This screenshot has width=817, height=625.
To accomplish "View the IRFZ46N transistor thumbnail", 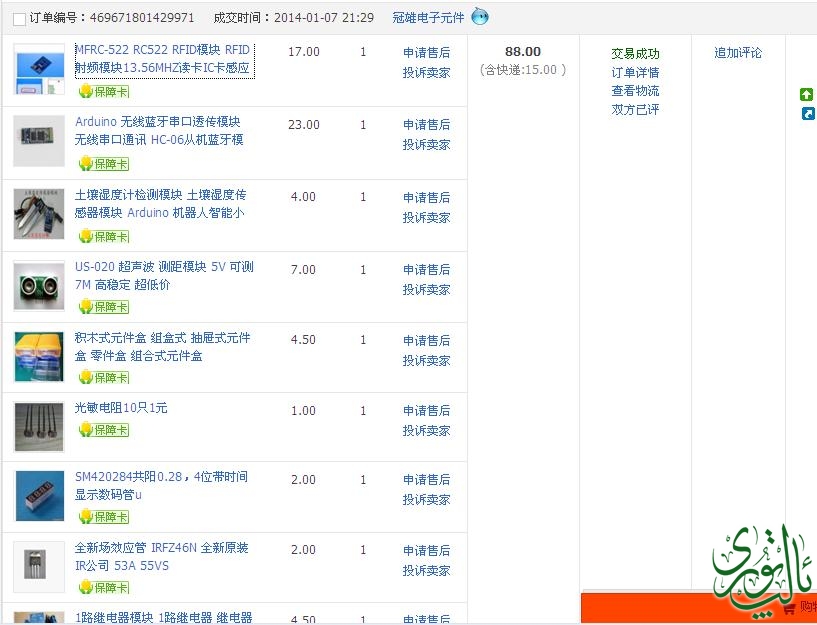I will 39,567.
